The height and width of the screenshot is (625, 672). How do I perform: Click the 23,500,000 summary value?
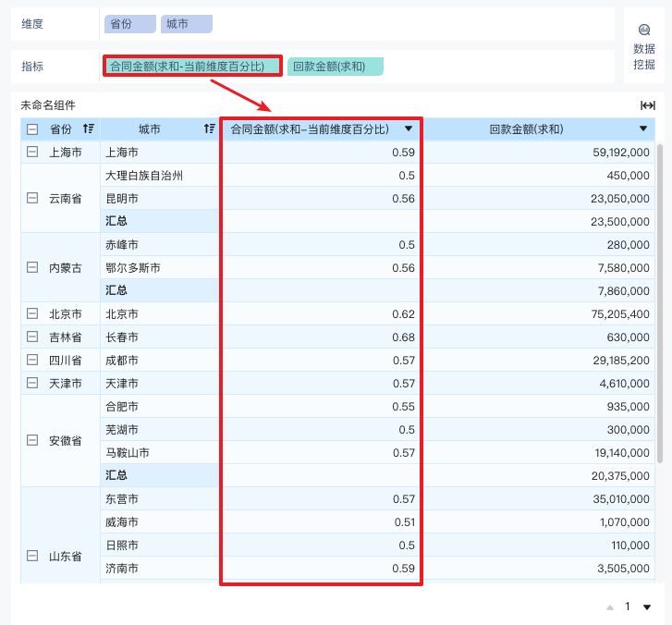click(539, 221)
